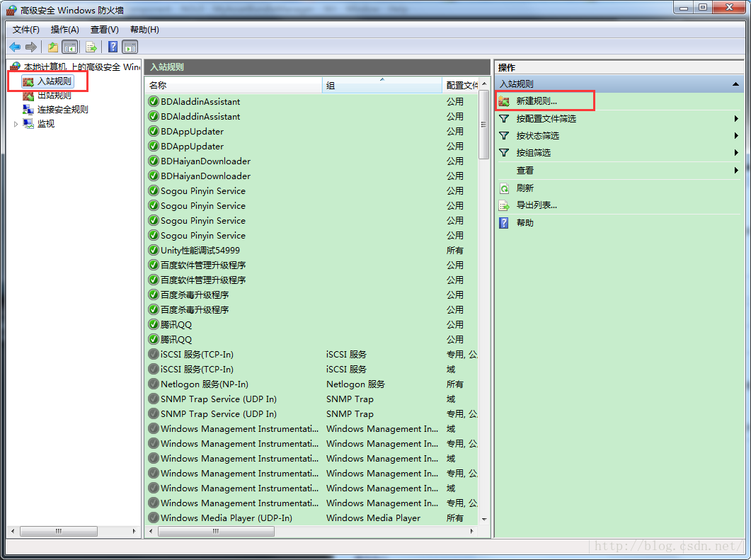Screen dimensions: 751x560
Task: Open the 查看(V) menu
Action: (105, 30)
